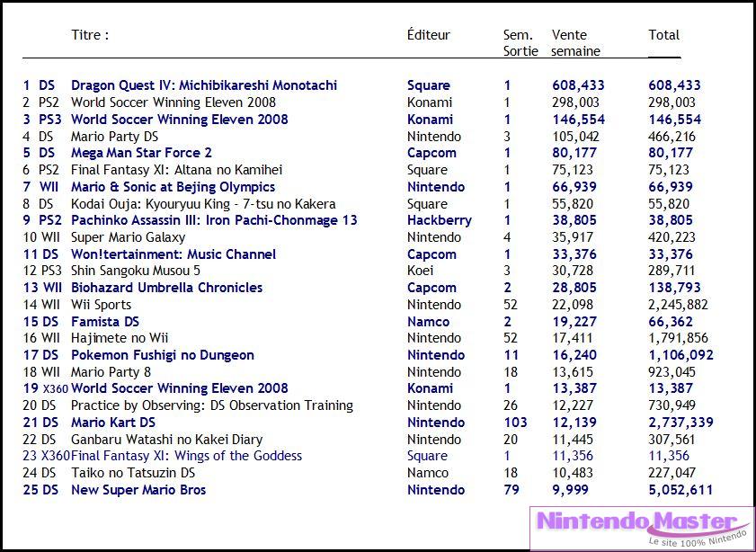Viewport: 756px width, 552px height.
Task: Click the total "1,791,856"
Action: pyautogui.click(x=678, y=338)
